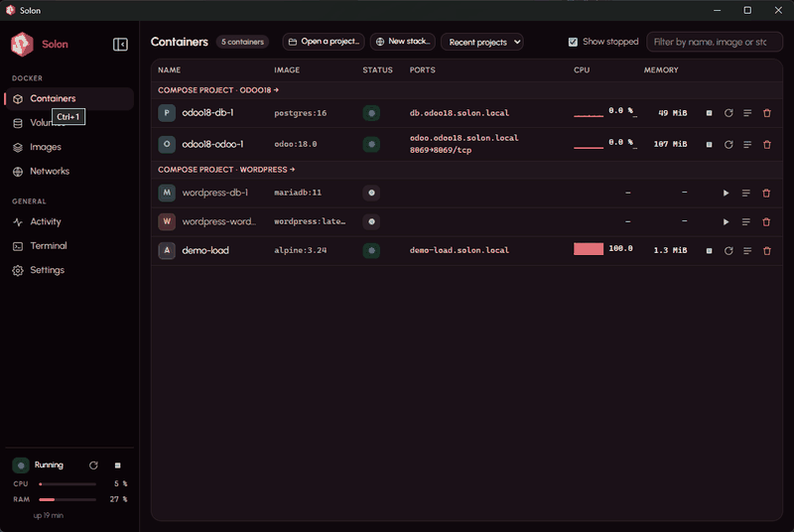Select the odoo18-odoo-1 container name
This screenshot has height=532, width=794.
click(212, 144)
